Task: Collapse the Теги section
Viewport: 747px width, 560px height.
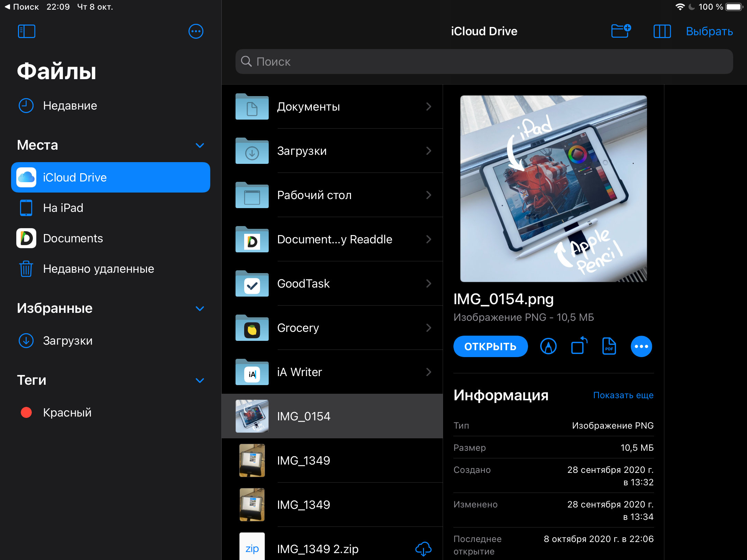Action: click(200, 380)
